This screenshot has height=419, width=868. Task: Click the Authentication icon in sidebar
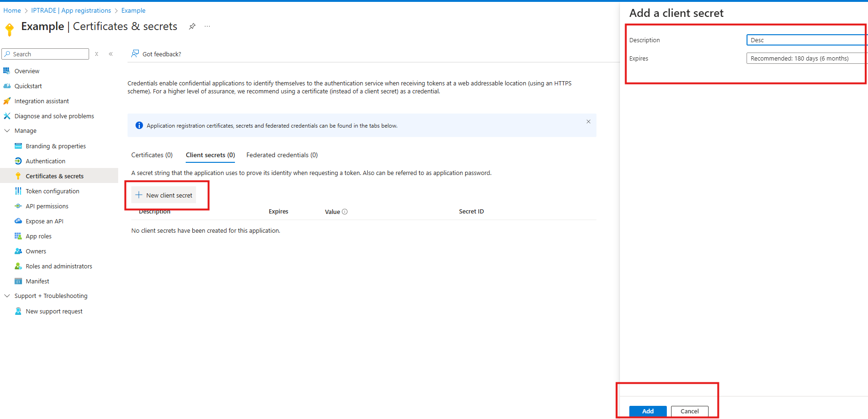click(18, 161)
